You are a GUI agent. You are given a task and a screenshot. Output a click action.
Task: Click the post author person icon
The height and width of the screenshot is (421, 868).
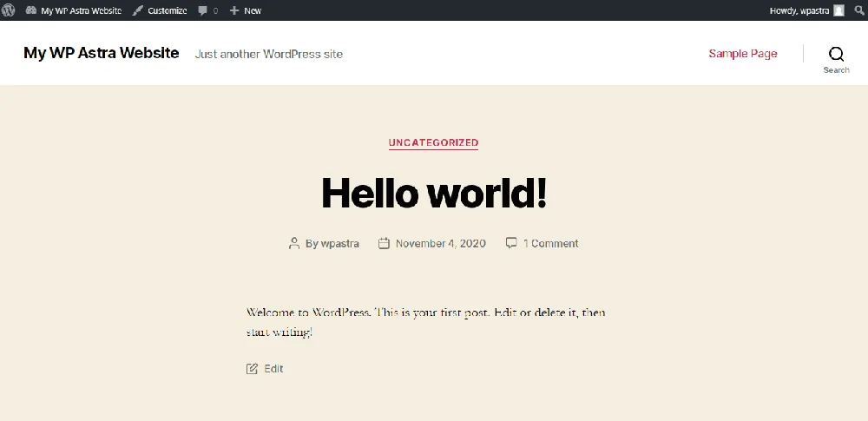coord(294,243)
